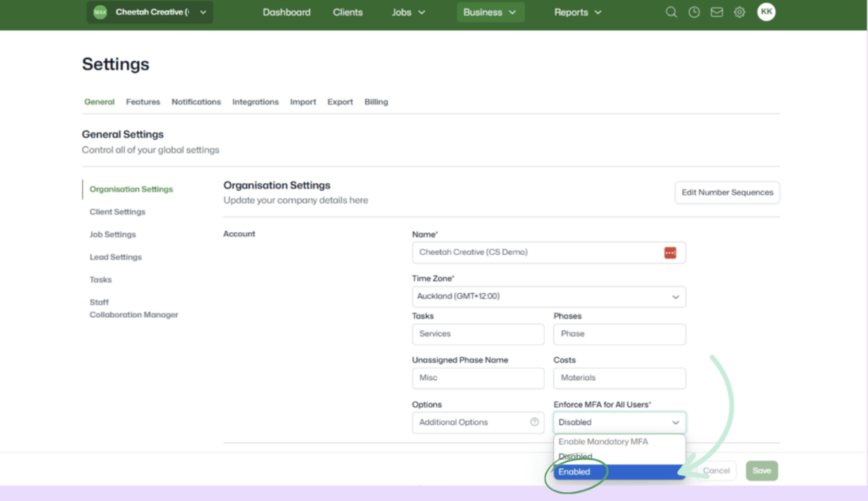Open the KK user avatar menu

tap(766, 12)
